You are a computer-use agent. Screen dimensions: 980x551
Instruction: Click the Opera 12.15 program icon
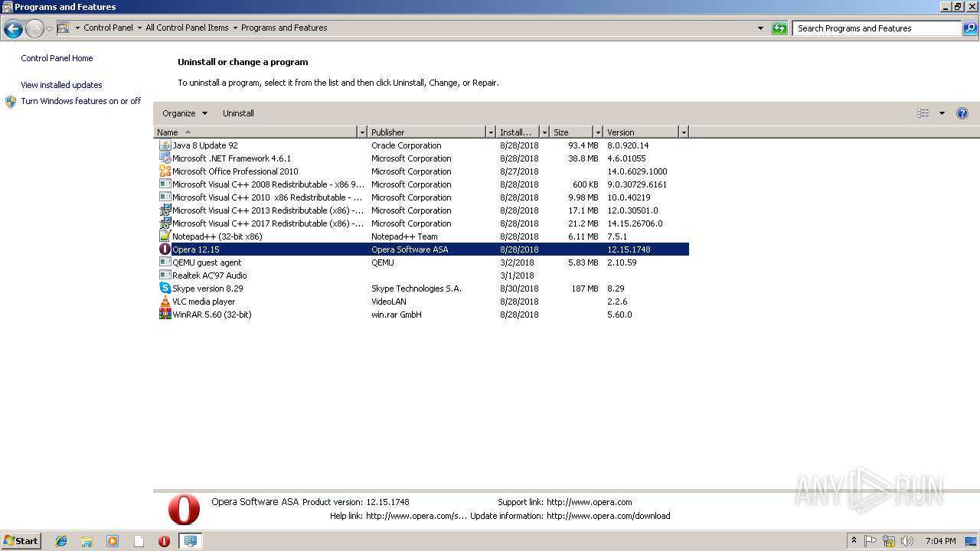(165, 249)
